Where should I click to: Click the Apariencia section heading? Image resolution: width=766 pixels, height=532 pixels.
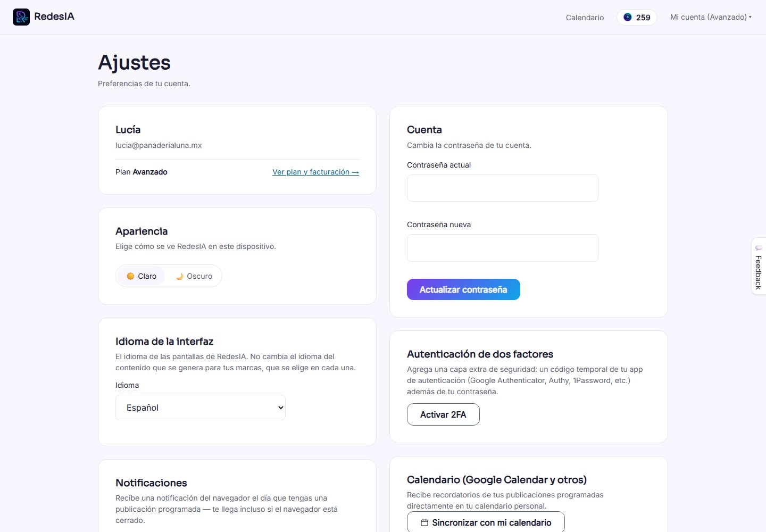click(141, 231)
